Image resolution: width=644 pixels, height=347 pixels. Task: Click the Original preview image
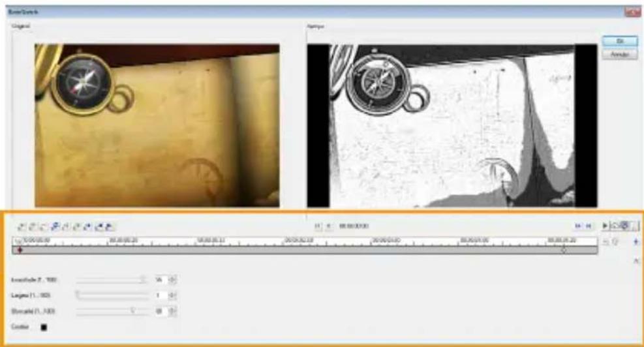tap(157, 125)
